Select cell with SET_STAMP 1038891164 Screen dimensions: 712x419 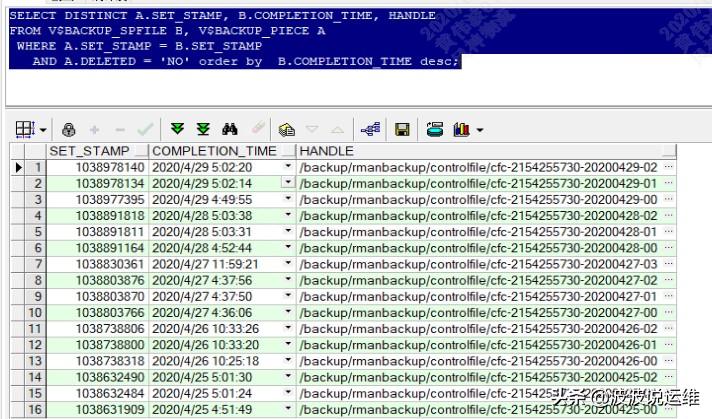(98, 248)
